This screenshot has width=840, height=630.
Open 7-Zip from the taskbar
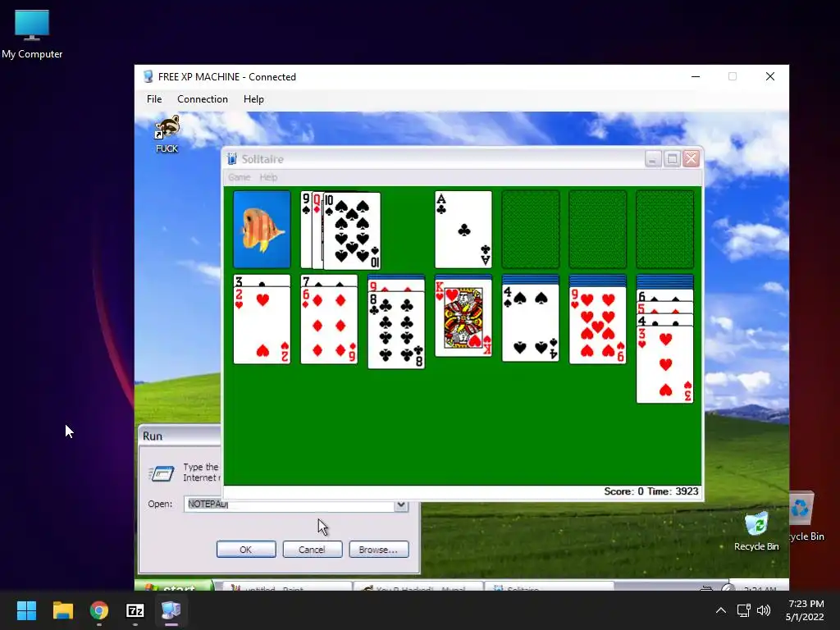pos(135,610)
